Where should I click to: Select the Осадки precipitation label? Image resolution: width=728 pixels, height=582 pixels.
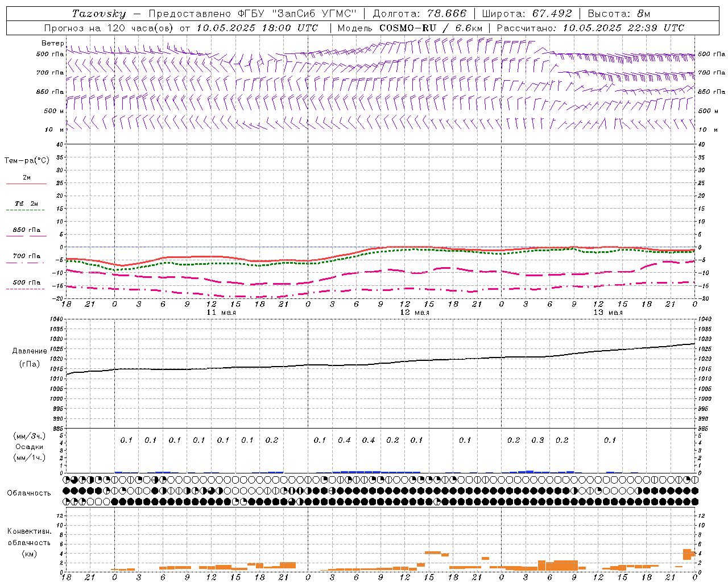point(29,447)
